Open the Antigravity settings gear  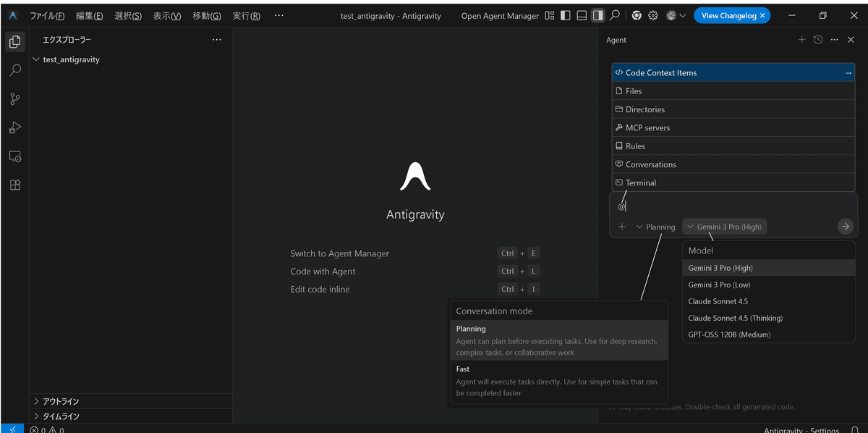coord(652,15)
